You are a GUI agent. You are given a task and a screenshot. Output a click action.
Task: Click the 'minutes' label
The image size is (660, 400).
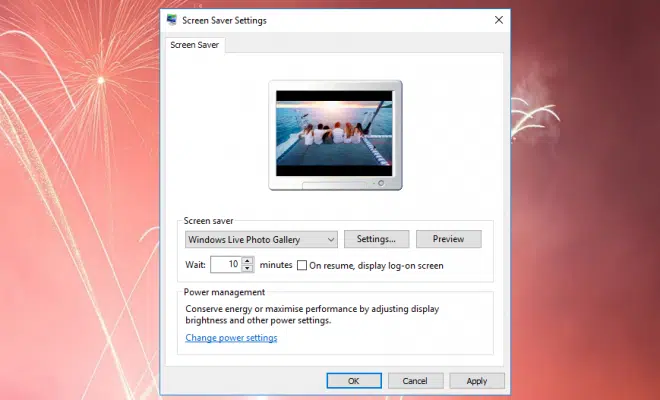(x=276, y=265)
